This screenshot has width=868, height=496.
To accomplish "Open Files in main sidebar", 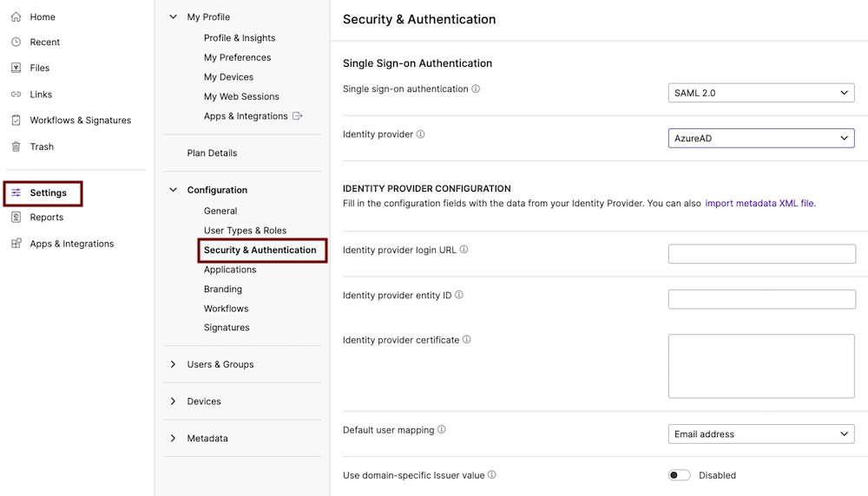I will 39,68.
